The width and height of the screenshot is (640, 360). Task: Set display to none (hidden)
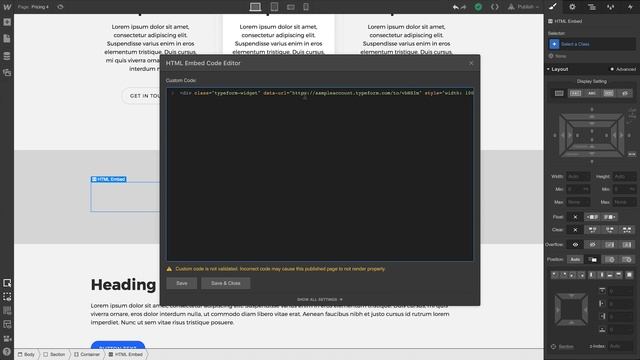625,93
